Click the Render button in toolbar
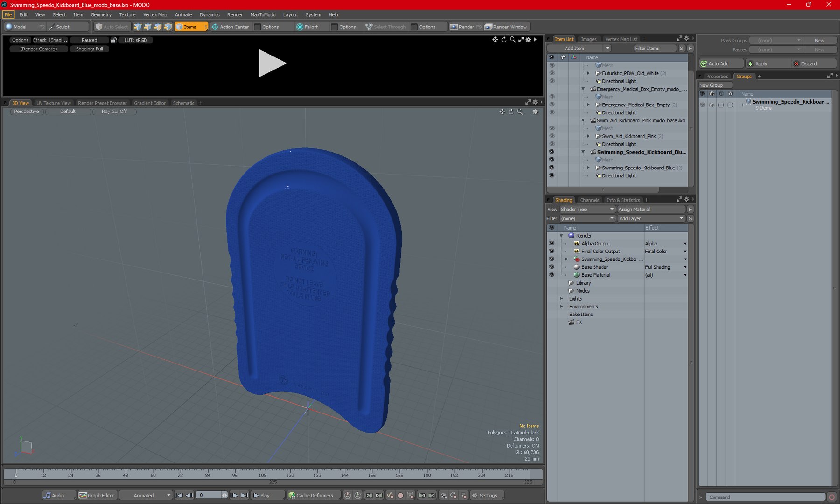840x504 pixels. click(466, 27)
